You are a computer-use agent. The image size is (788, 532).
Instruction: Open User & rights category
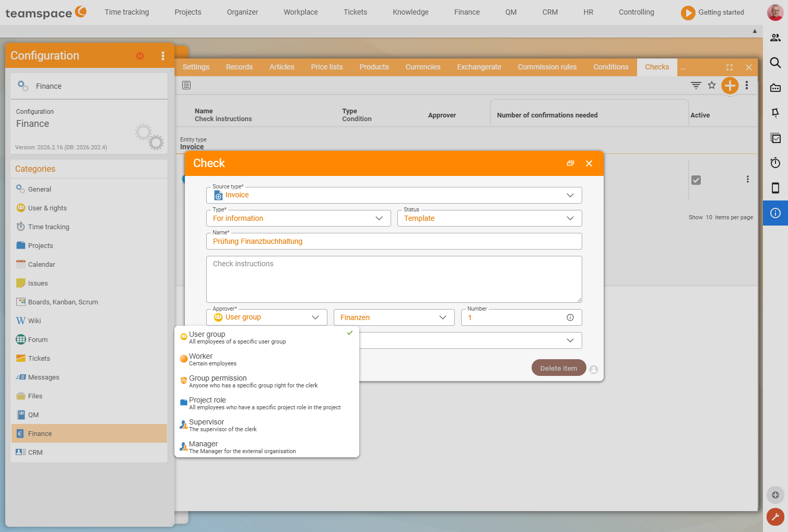coord(89,208)
